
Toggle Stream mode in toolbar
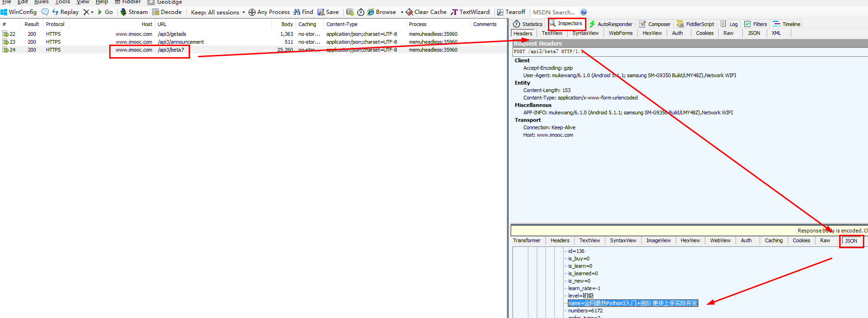pyautogui.click(x=134, y=12)
